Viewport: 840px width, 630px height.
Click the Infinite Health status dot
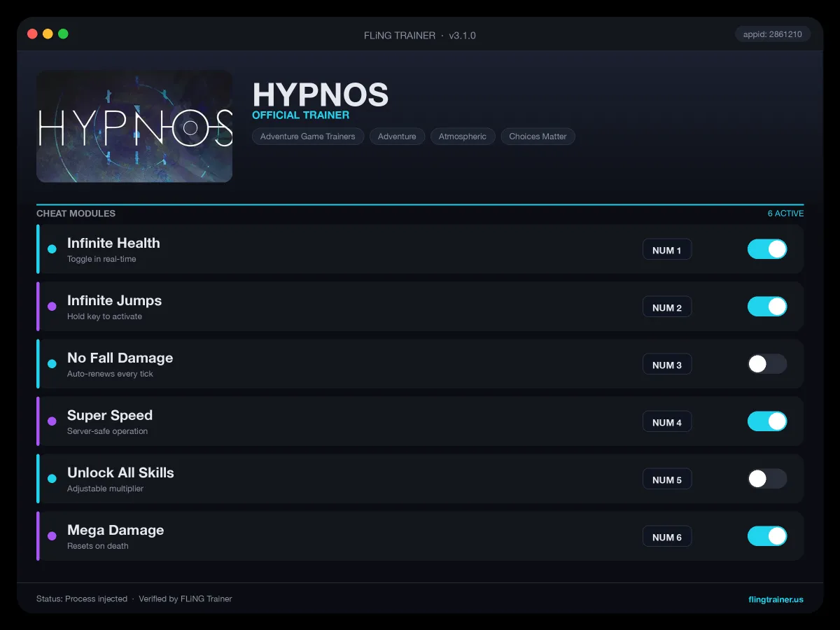(x=52, y=249)
